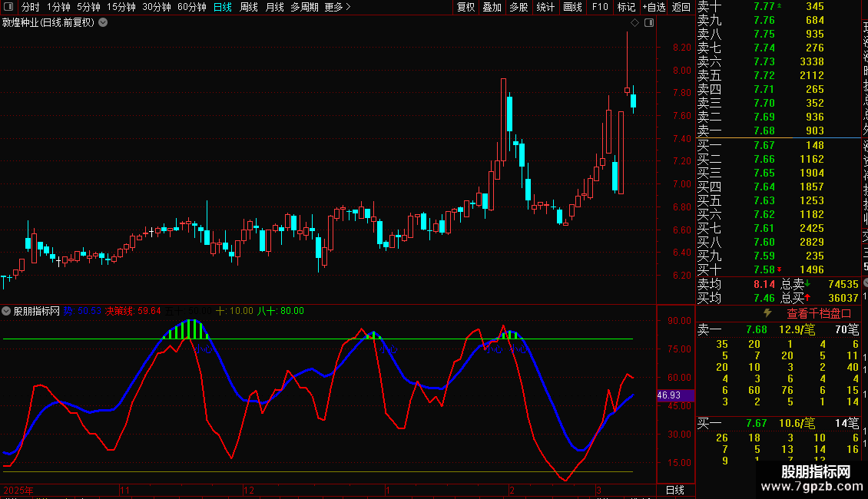Click the 决策线: 59.64 indicator label

pos(133,311)
